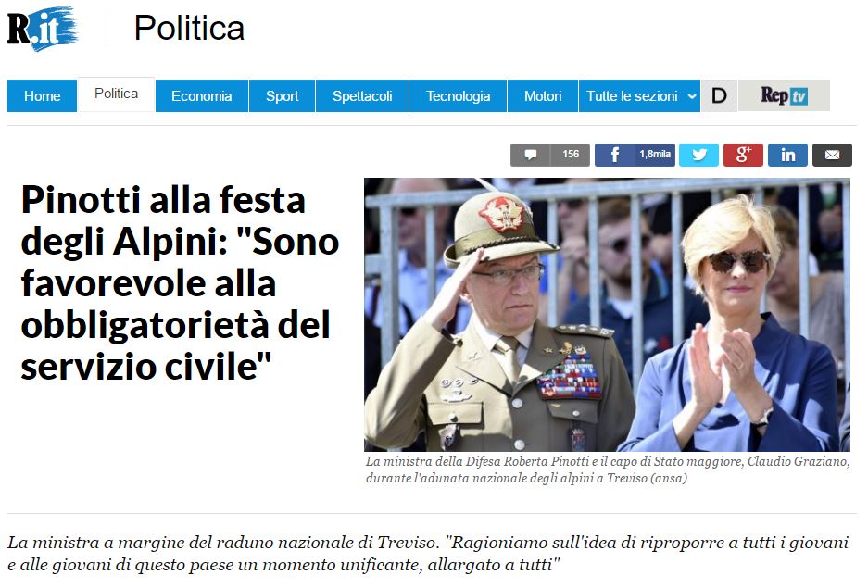Open the comments bubble icon
The width and height of the screenshot is (868, 588).
(530, 155)
